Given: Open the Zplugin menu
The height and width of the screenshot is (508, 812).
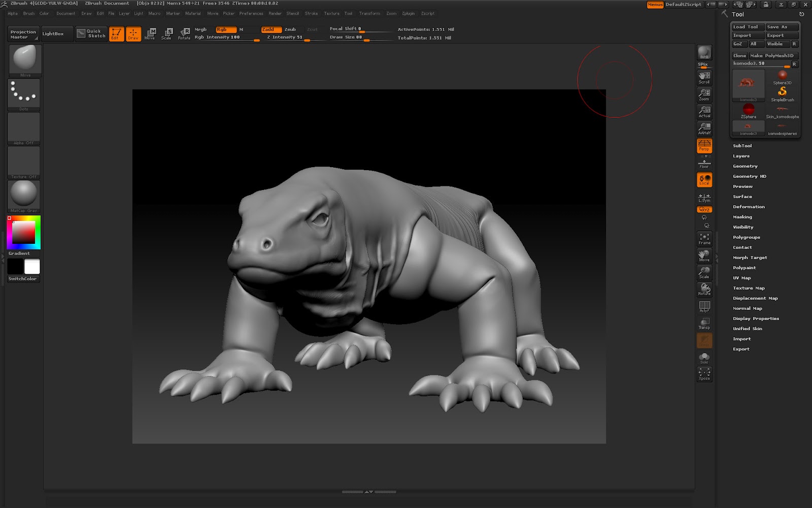Looking at the screenshot, I should point(407,13).
